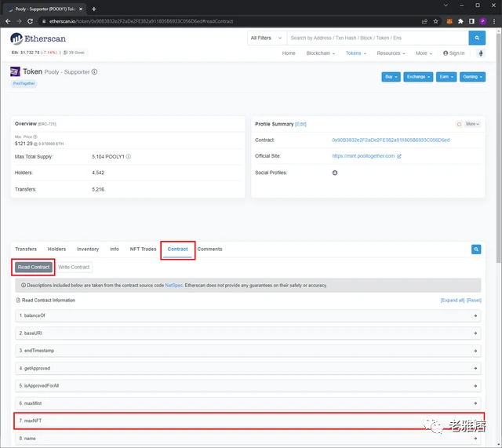Viewport: 502px width, 448px height.
Task: Click the Write Contract button
Action: tap(74, 267)
